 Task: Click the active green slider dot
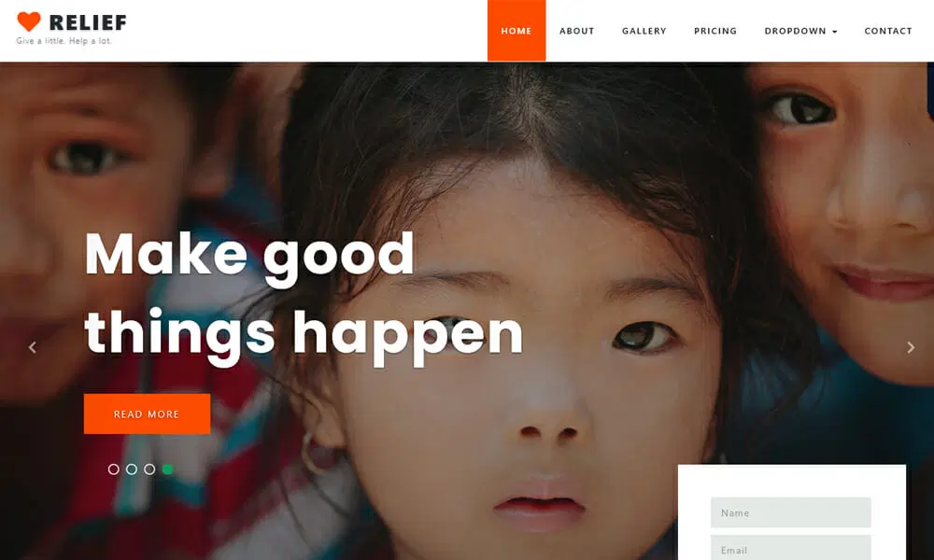coord(168,469)
